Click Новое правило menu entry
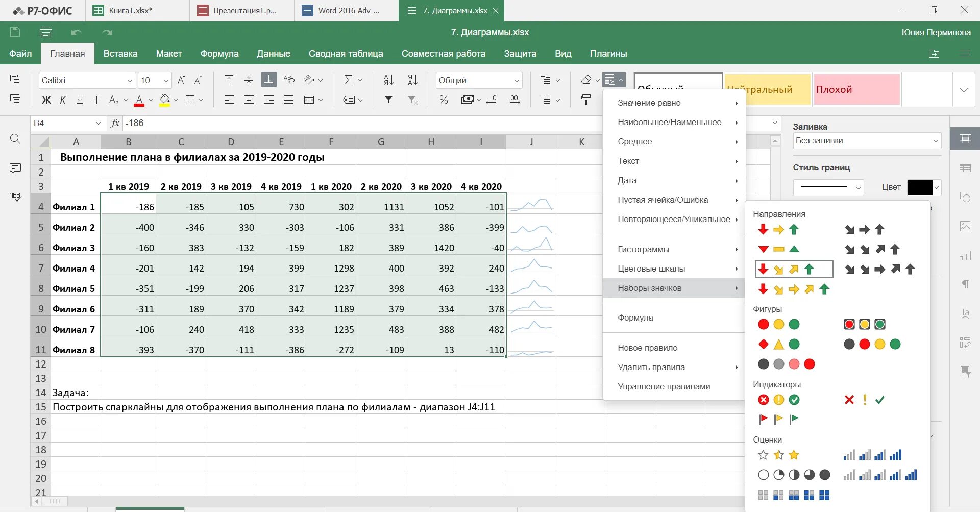The height and width of the screenshot is (512, 980). click(674, 348)
